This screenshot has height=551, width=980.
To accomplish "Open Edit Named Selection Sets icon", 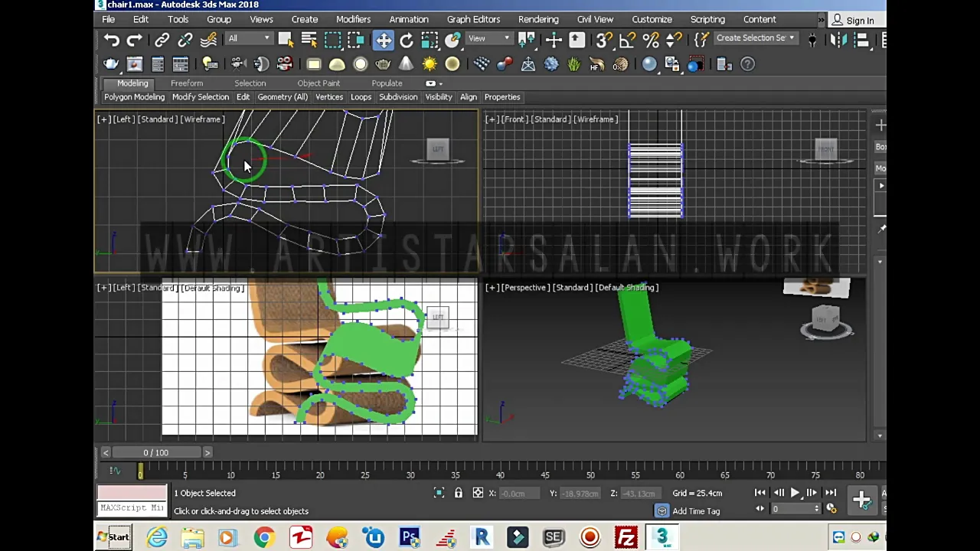I will tap(701, 40).
